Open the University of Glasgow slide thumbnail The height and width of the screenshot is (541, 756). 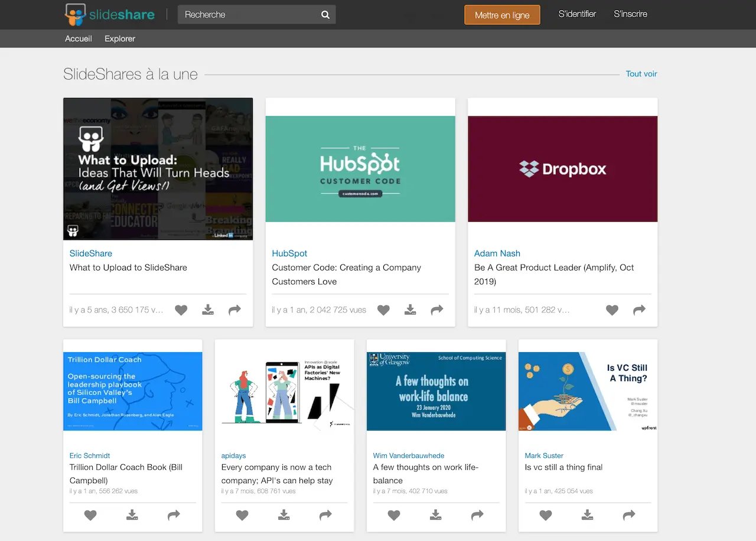(x=436, y=392)
